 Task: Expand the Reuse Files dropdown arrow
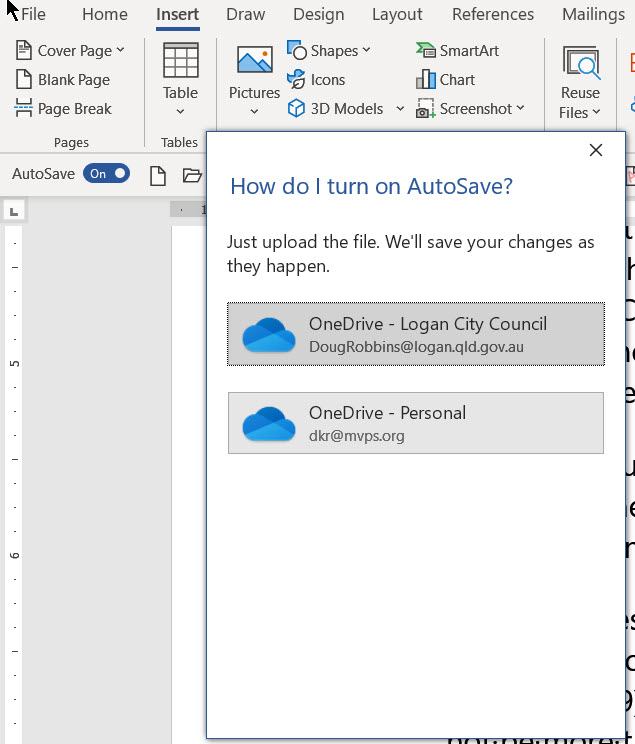click(x=597, y=112)
